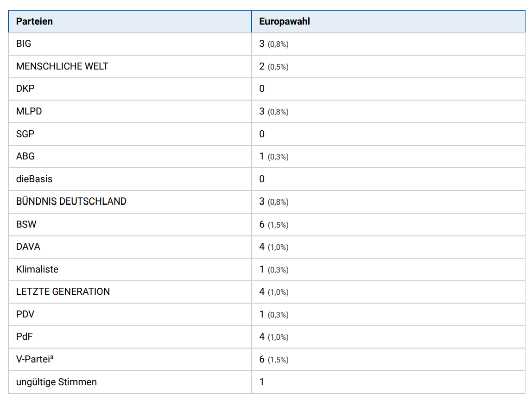Select the DKP party name
532x406 pixels.
(x=25, y=89)
